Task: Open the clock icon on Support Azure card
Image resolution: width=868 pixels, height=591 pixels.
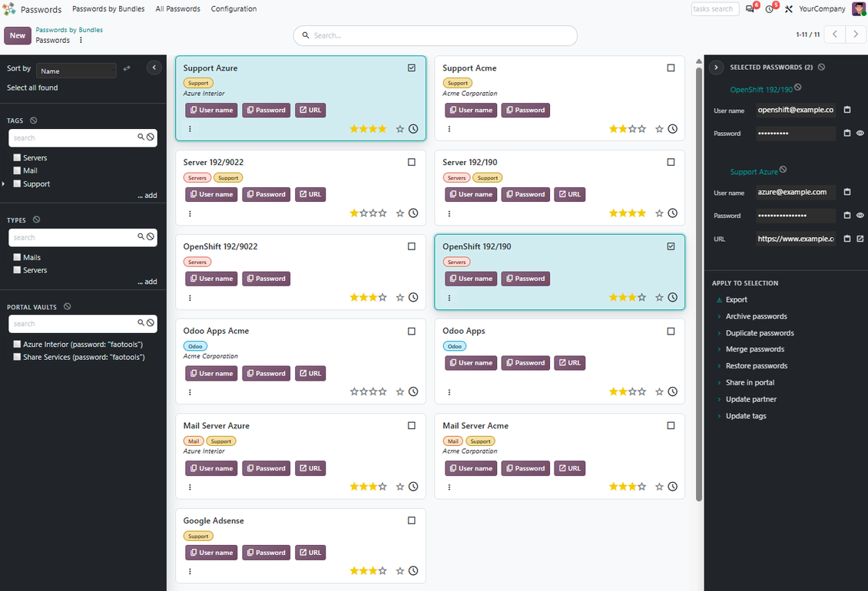Action: click(x=413, y=129)
